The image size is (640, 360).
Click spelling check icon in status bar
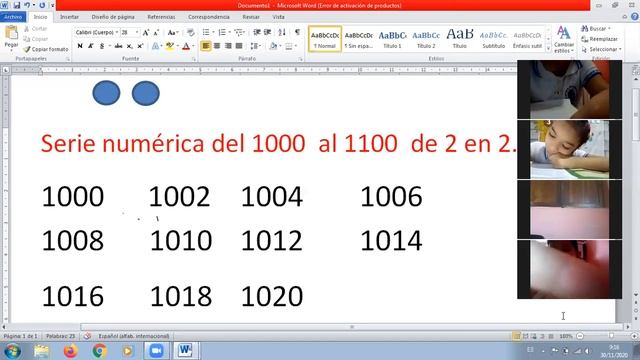pyautogui.click(x=87, y=336)
